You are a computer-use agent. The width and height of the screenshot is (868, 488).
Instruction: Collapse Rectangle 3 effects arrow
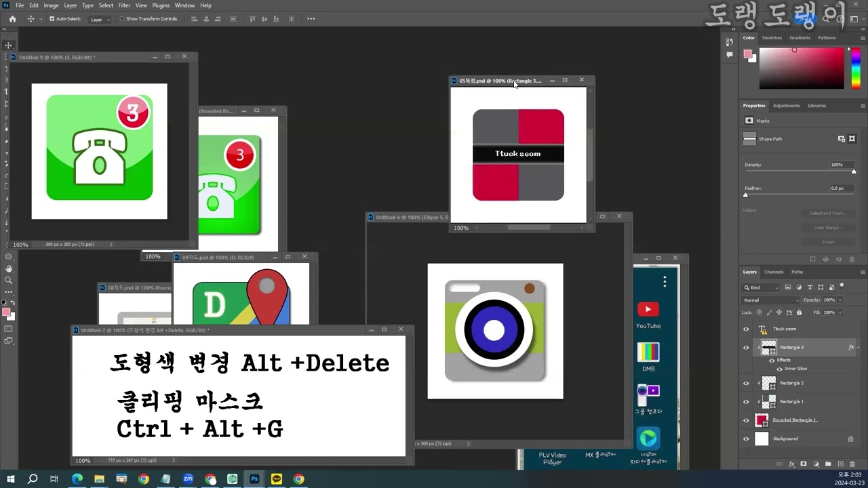point(858,347)
